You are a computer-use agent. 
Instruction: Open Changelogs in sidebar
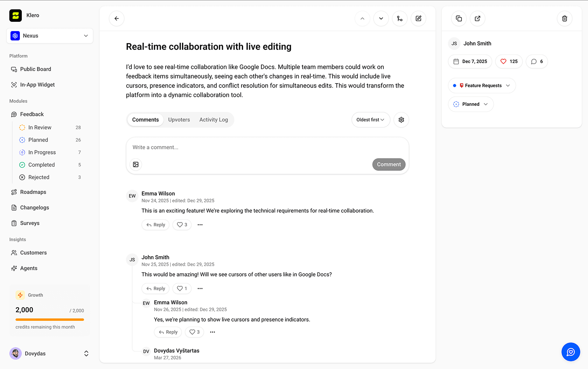tap(50, 208)
